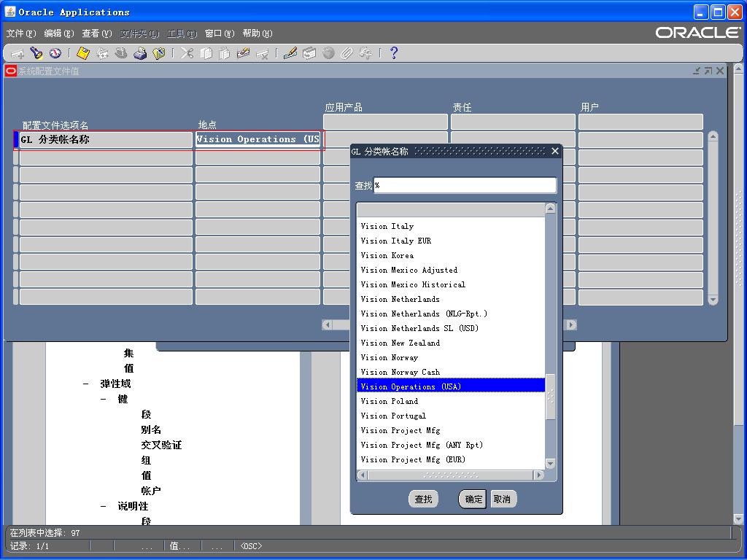
Task: Open the 帮助 menu
Action: click(x=258, y=34)
